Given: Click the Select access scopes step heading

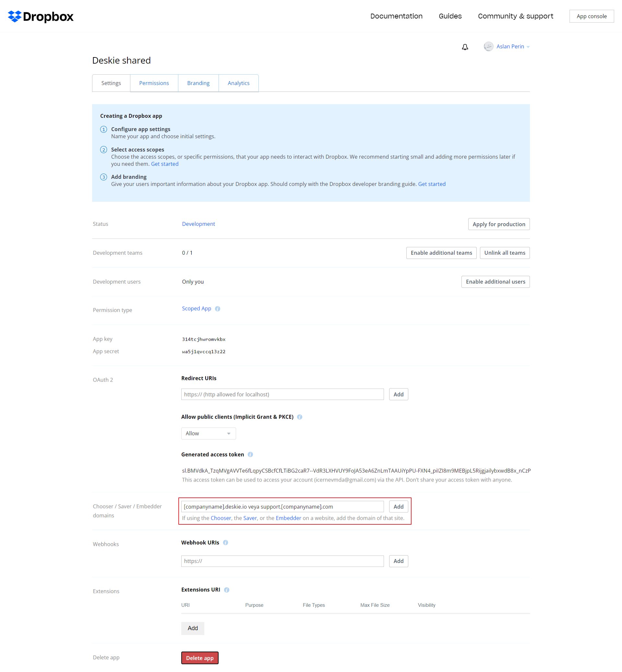Looking at the screenshot, I should click(x=138, y=150).
